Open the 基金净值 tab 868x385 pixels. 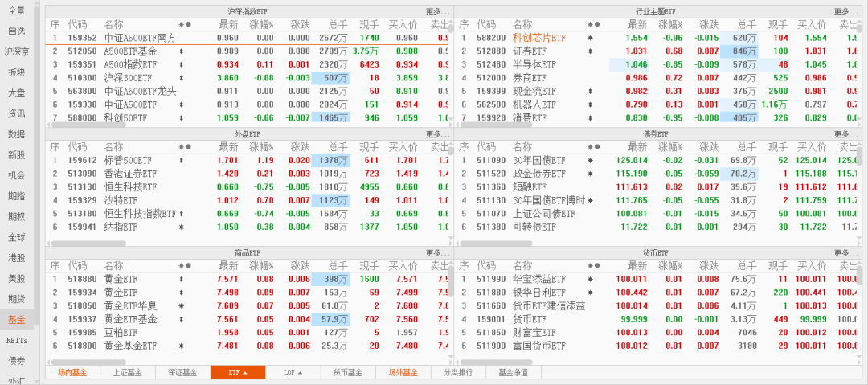click(x=513, y=372)
